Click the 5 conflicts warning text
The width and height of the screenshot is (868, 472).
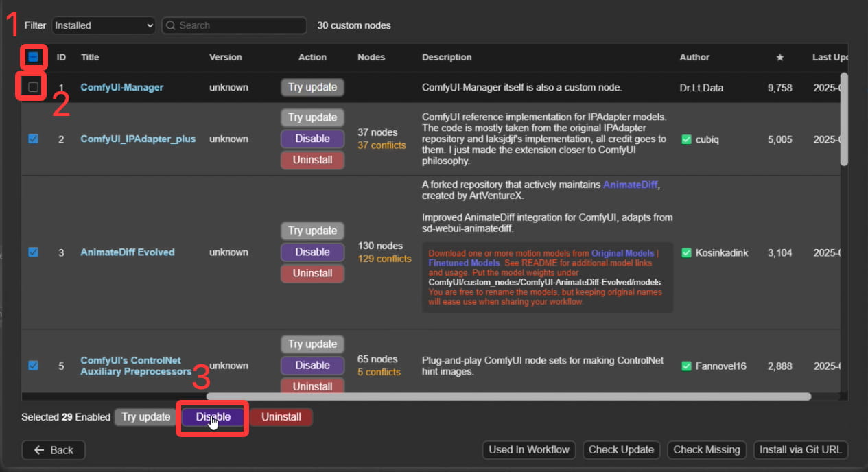[x=379, y=372]
